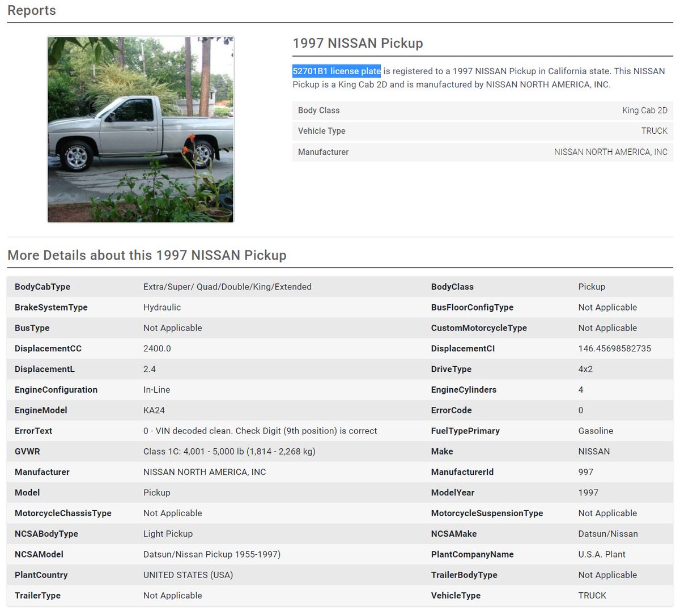The width and height of the screenshot is (680, 616).
Task: Select Extra/Super/ Quad/Double/King/Extended value
Action: click(x=227, y=287)
